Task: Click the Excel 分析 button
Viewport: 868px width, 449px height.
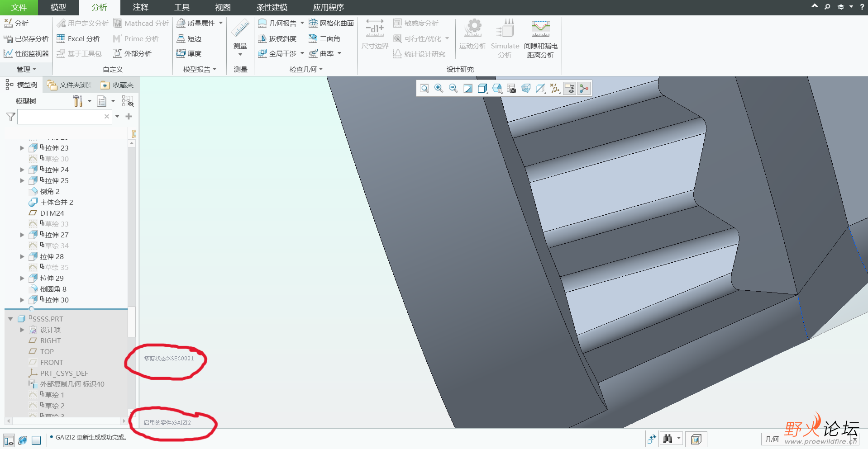Action: [78, 38]
